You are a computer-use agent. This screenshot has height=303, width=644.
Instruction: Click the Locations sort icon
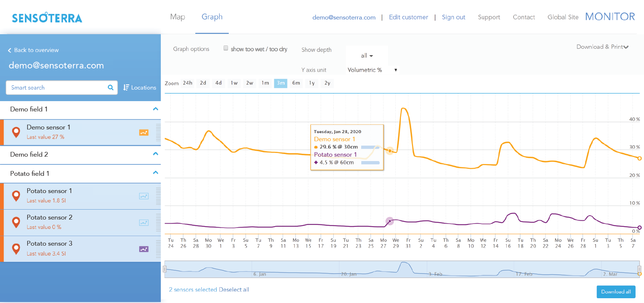click(x=126, y=88)
